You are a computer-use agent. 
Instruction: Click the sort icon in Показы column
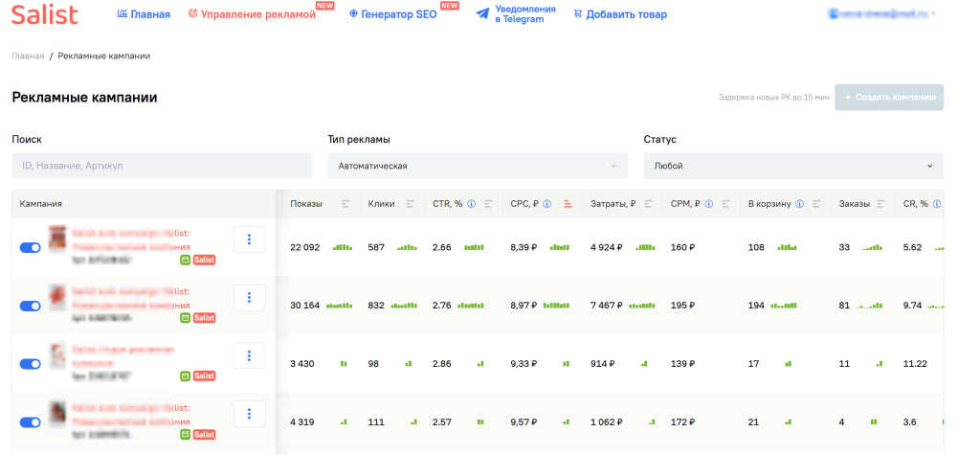pyautogui.click(x=345, y=204)
